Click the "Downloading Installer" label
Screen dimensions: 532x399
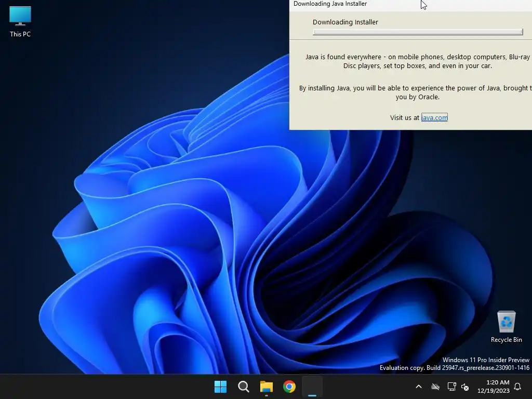point(345,22)
